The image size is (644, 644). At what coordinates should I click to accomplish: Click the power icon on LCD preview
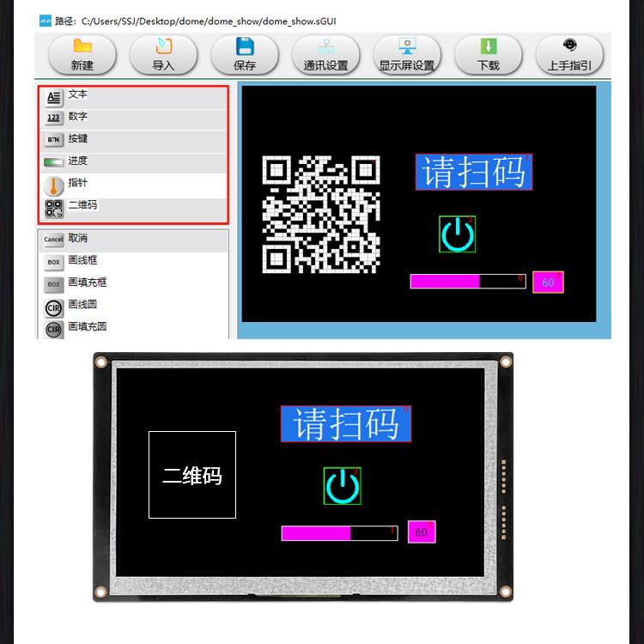tap(343, 486)
